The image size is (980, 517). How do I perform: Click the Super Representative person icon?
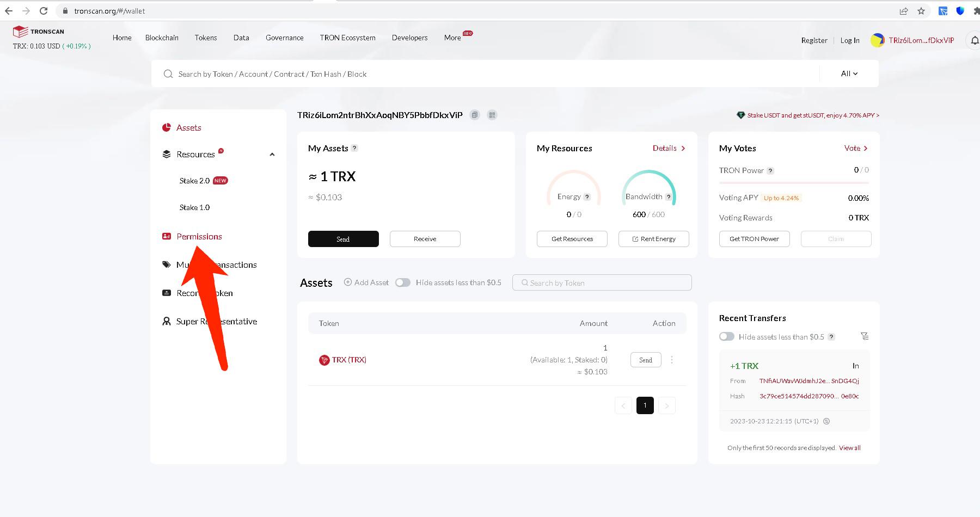[x=167, y=321]
